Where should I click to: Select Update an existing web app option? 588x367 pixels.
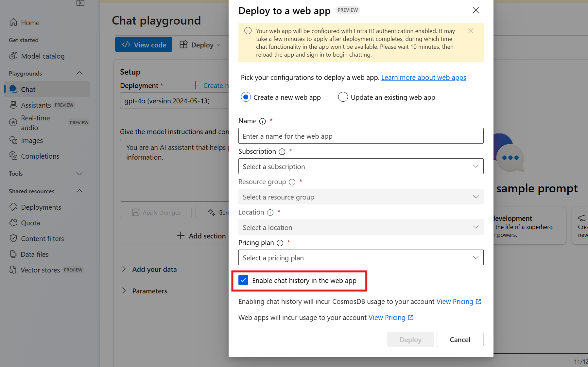[x=343, y=97]
